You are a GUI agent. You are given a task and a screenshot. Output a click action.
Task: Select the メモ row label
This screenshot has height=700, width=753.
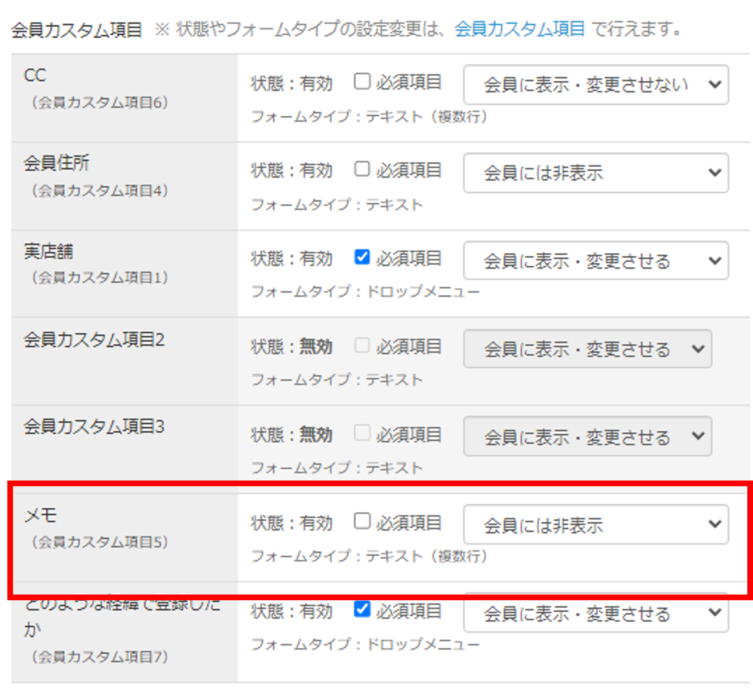[40, 516]
